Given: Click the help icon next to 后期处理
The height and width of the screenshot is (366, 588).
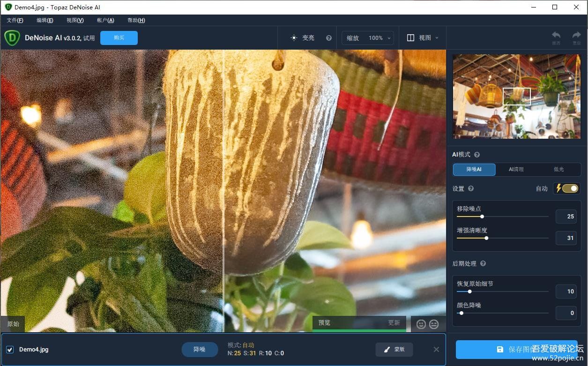Looking at the screenshot, I should coord(482,263).
